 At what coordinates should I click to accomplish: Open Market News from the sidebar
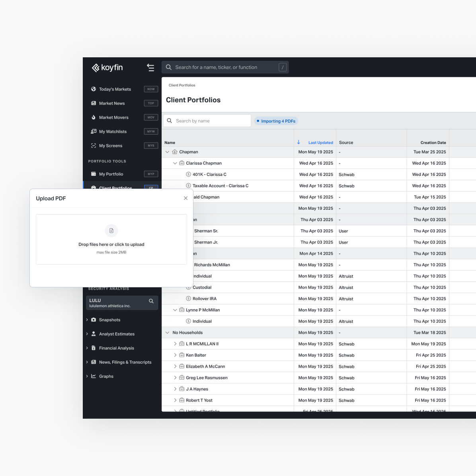click(x=112, y=103)
